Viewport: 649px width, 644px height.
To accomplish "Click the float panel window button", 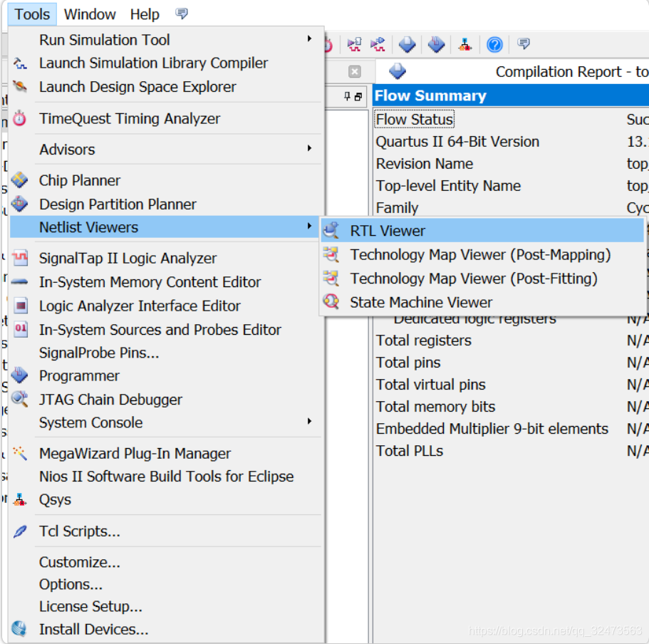I will (x=358, y=96).
